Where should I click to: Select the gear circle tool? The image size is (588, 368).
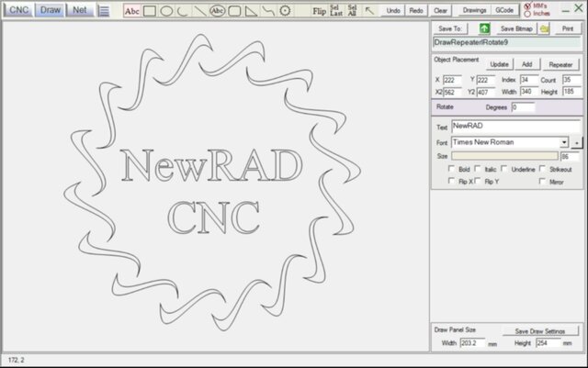point(285,11)
